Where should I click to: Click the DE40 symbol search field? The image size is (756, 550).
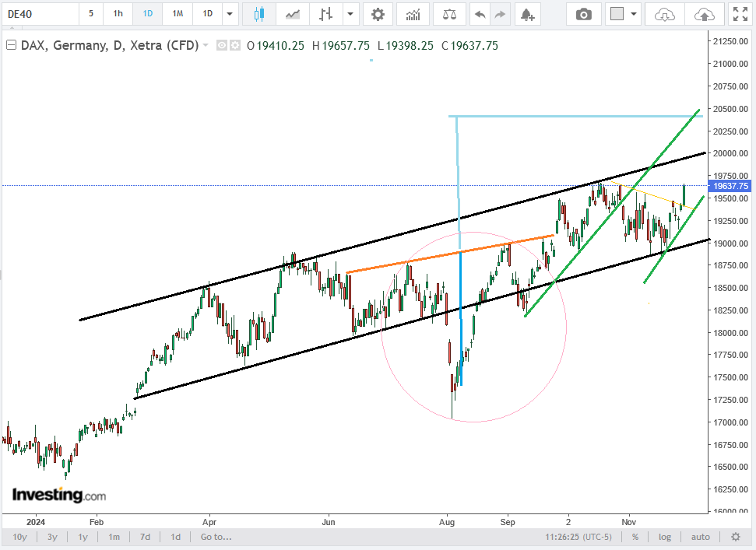[40, 14]
